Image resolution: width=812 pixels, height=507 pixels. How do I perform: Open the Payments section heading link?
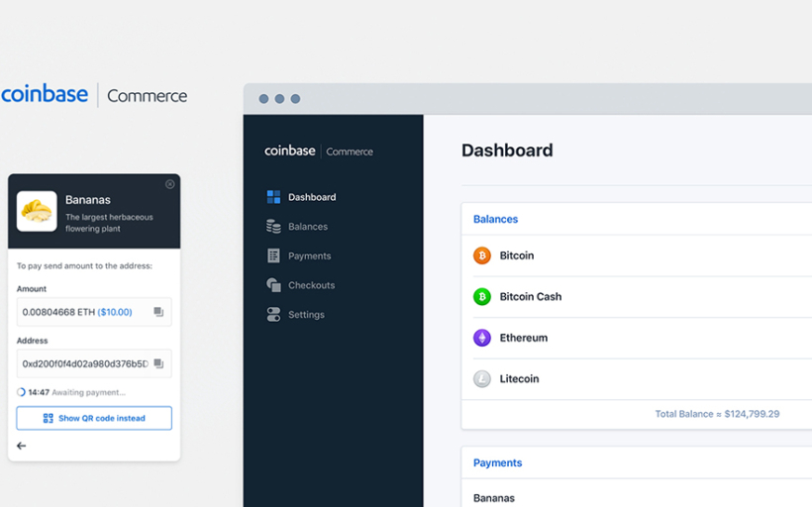point(497,462)
